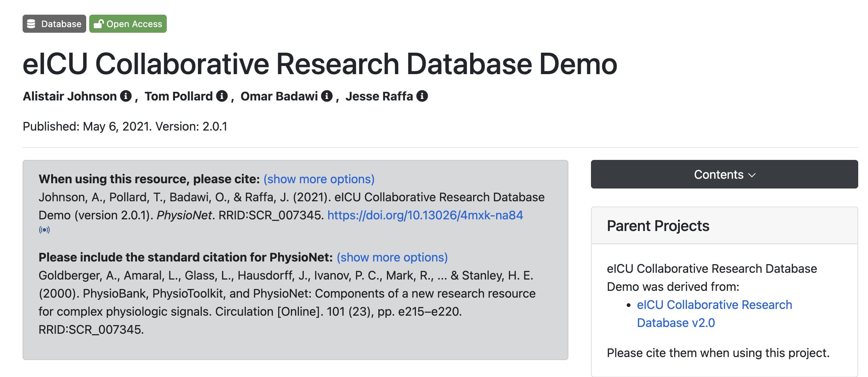This screenshot has width=868, height=377.
Task: Click the 'When using this resource, please cite:' text
Action: coord(149,179)
